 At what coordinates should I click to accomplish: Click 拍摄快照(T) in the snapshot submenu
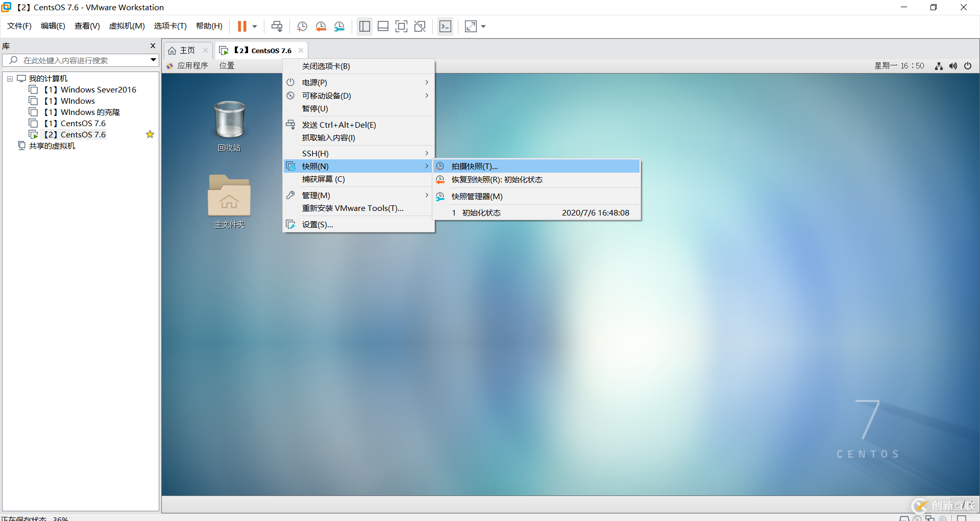tap(474, 165)
